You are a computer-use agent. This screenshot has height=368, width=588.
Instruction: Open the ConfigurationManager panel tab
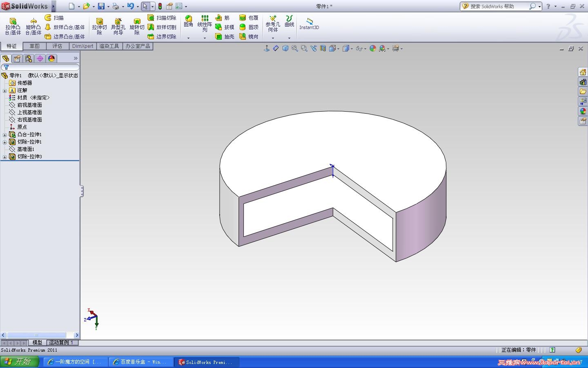pyautogui.click(x=29, y=58)
